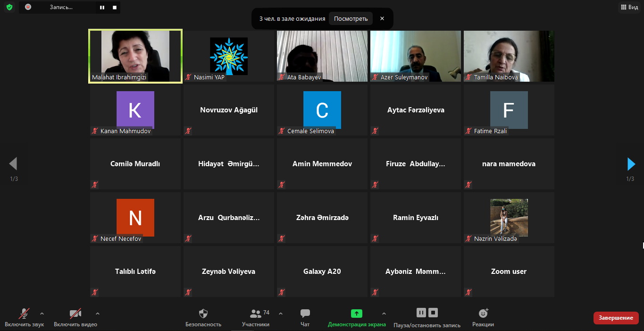This screenshot has height=331, width=644.
Task: Click muted mic icon on Amin Memmedov tile
Action: point(282,185)
